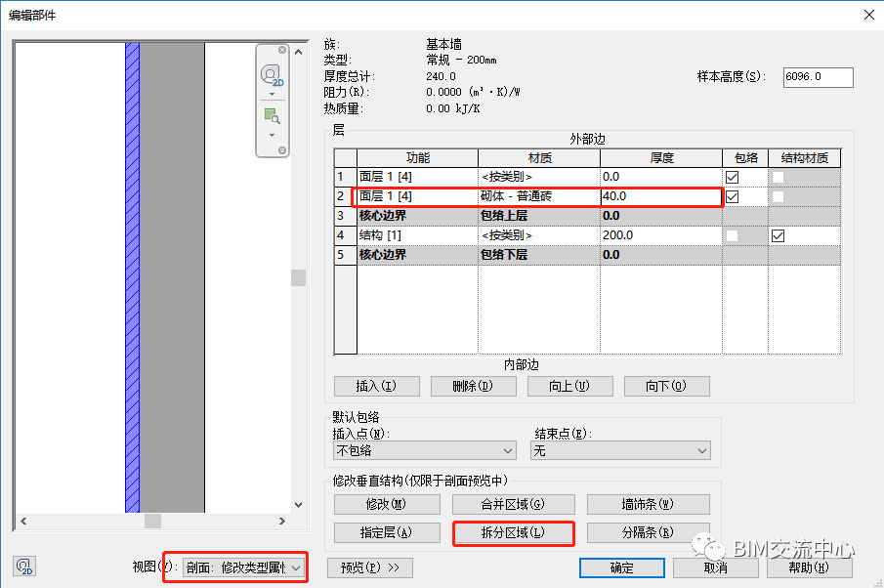884x588 pixels.
Task: Open the dropdown arrow under the 2D steering wheel
Action: [272, 94]
